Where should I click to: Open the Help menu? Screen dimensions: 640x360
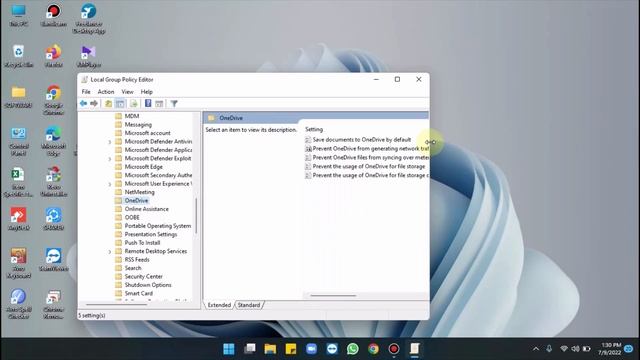pyautogui.click(x=147, y=92)
